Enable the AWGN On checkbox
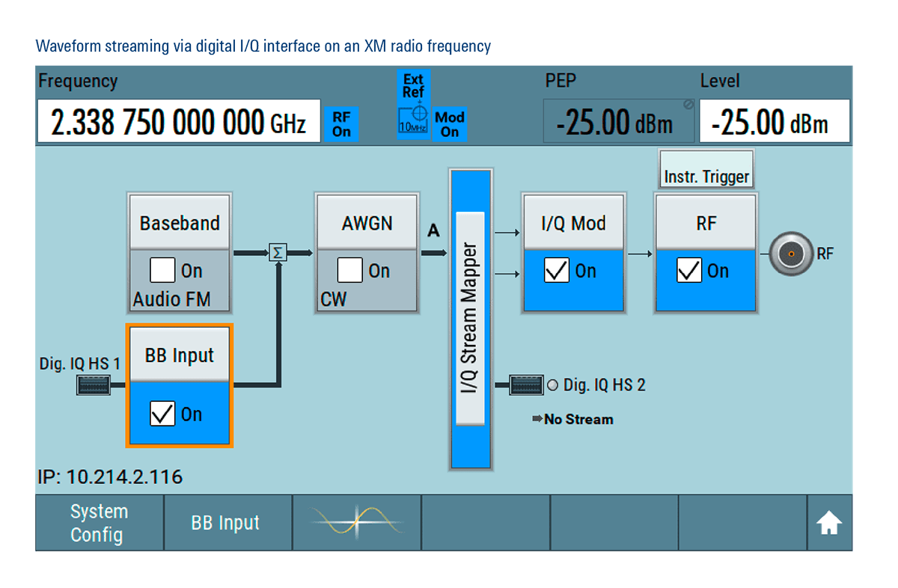The image size is (898, 588). pyautogui.click(x=350, y=270)
